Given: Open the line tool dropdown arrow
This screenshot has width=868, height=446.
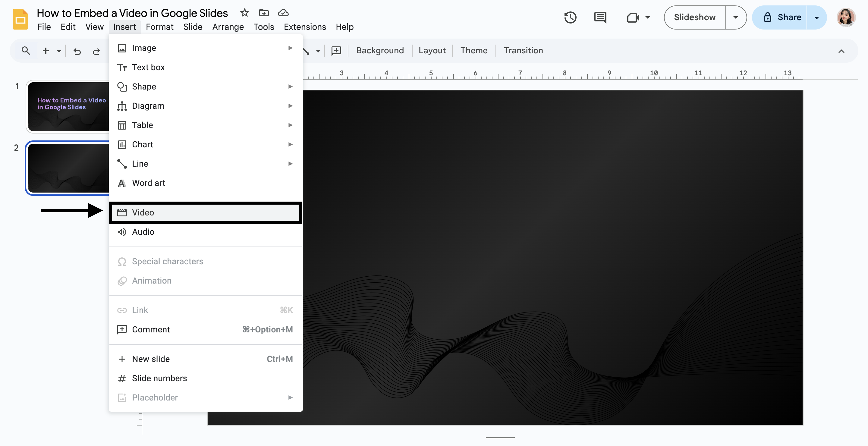Looking at the screenshot, I should click(x=318, y=51).
